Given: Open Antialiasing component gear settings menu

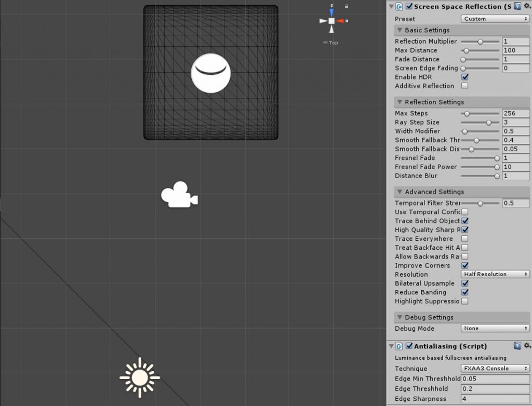Looking at the screenshot, I should point(527,346).
